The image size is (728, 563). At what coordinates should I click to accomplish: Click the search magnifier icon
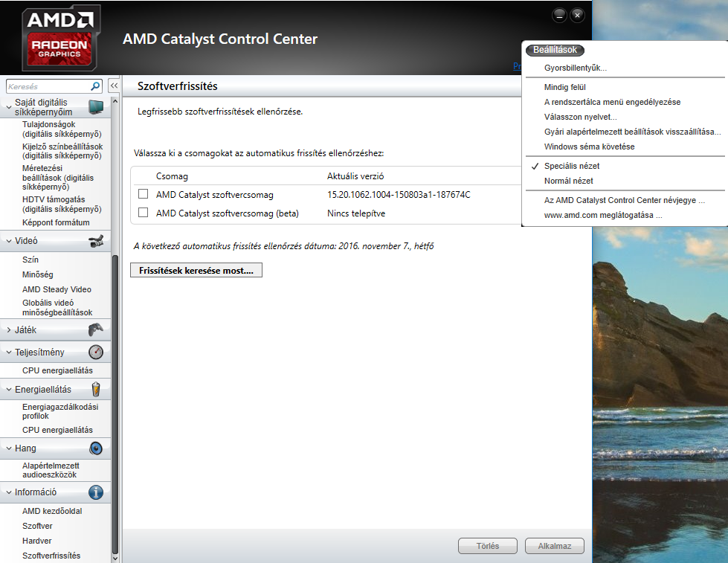[94, 86]
